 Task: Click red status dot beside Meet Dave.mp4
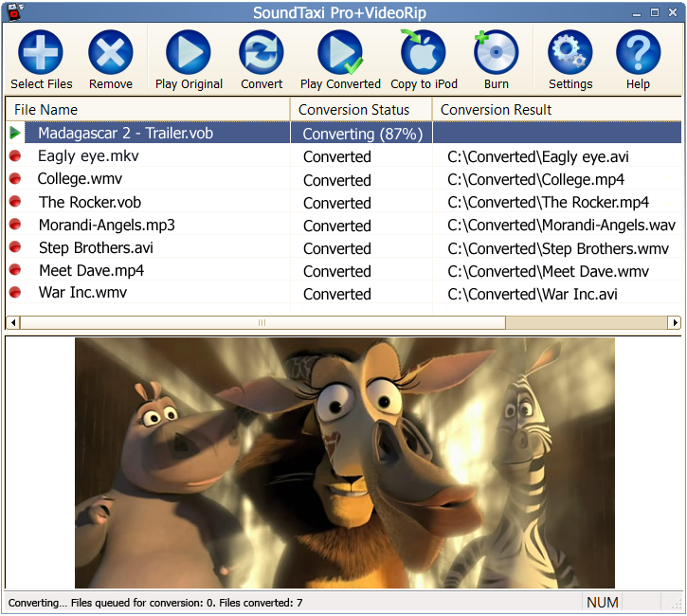point(15,270)
